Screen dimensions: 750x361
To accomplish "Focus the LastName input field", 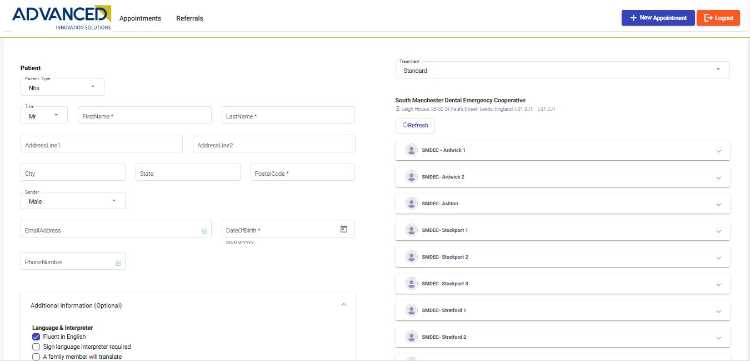I will pyautogui.click(x=288, y=116).
